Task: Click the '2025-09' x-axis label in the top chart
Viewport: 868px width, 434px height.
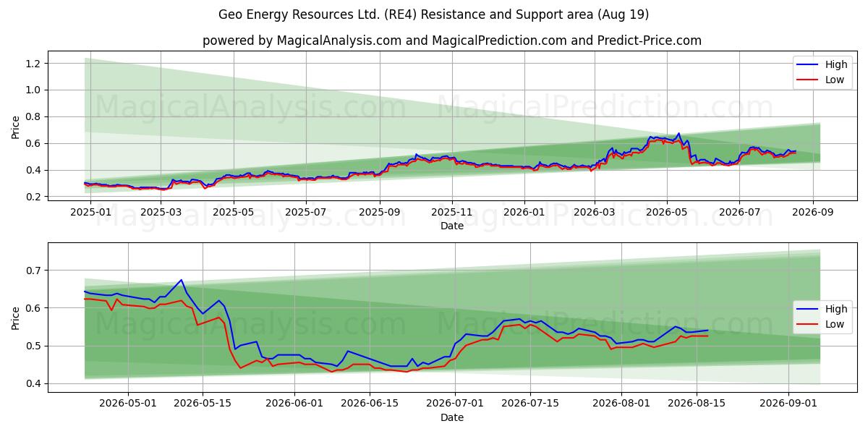Action: [x=380, y=213]
